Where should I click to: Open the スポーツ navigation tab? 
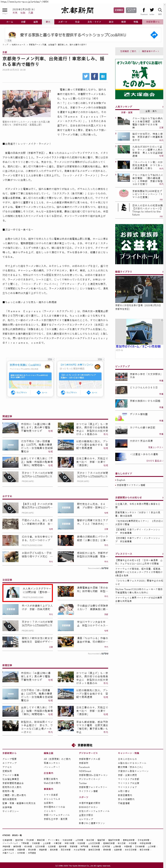click(62, 22)
